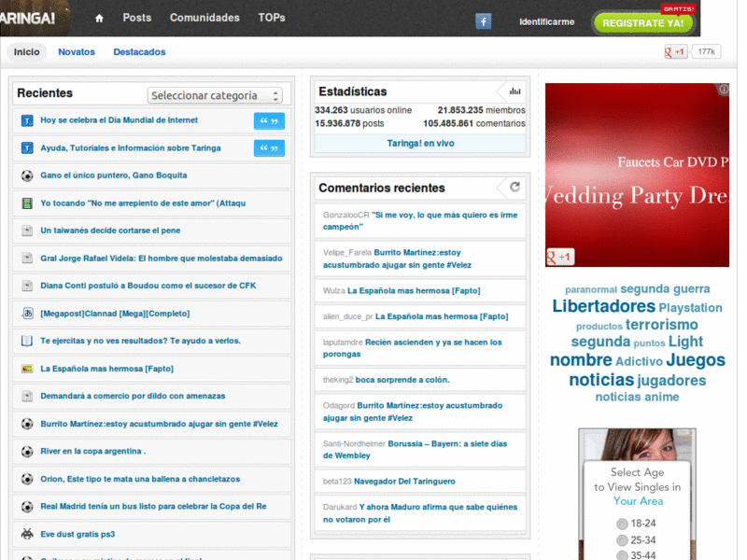The image size is (747, 560).
Task: Open Darukard's comment about Maduro
Action: [x=420, y=513]
